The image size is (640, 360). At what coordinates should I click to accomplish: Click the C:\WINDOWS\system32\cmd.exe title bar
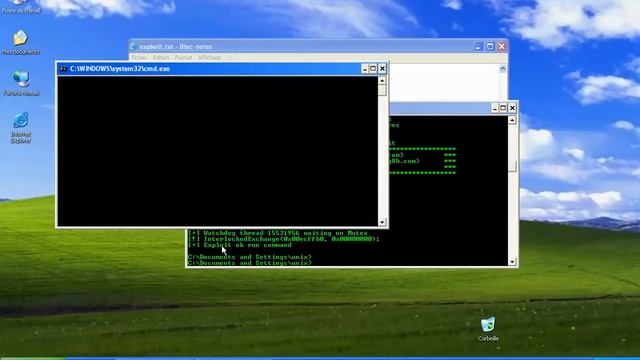click(222, 69)
